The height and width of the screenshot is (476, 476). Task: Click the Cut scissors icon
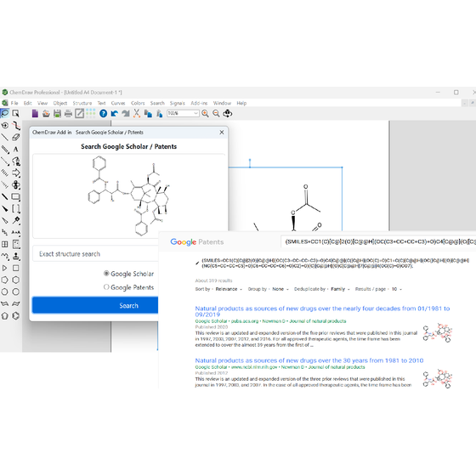point(137,114)
